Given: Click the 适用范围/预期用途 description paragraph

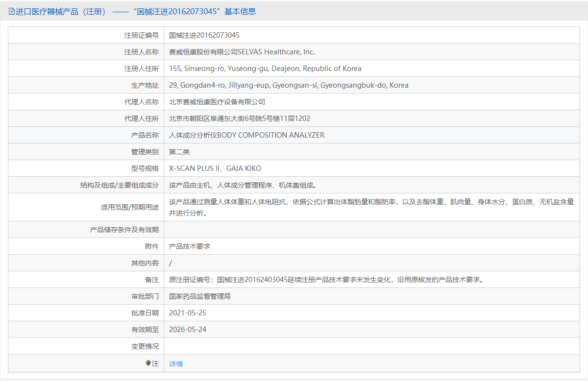Looking at the screenshot, I should point(371,207).
